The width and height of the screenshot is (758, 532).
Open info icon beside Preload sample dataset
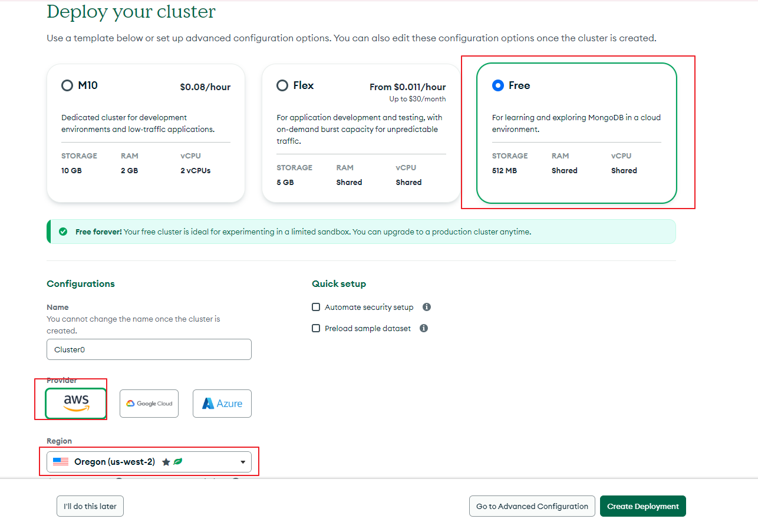[x=424, y=328]
